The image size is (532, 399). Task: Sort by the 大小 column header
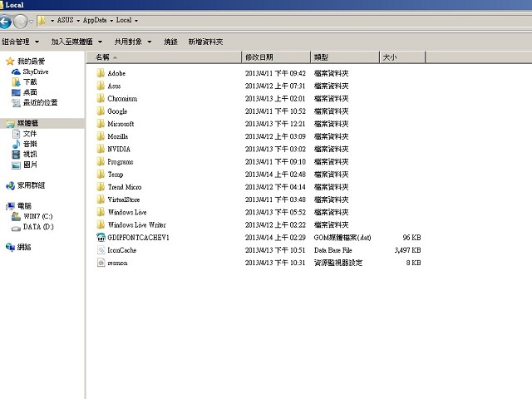pos(402,57)
